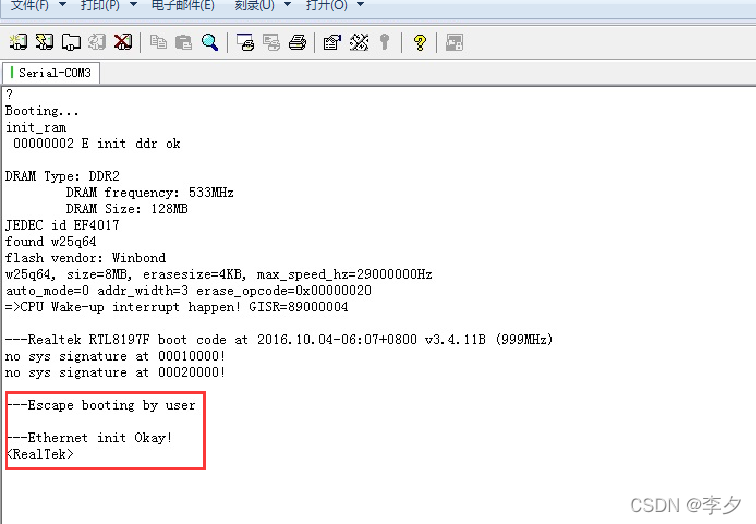
Task: Click the printer Print icon
Action: click(297, 42)
